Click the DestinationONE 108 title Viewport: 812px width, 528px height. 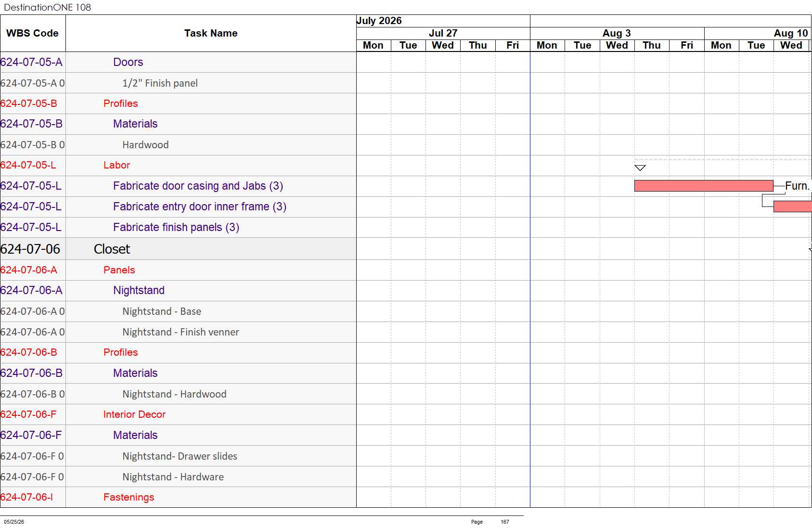47,7
